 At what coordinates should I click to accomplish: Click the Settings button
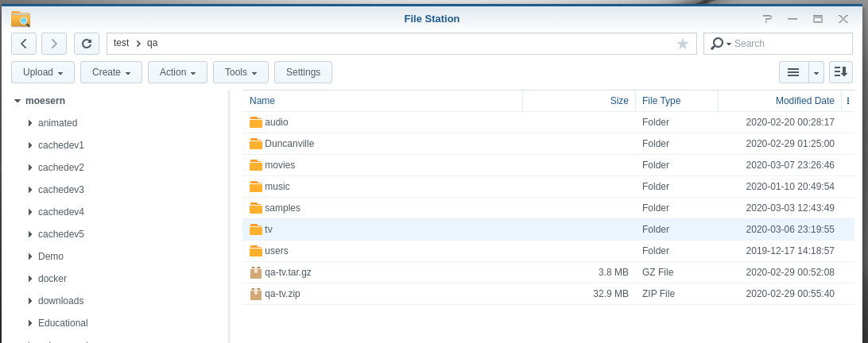point(303,72)
